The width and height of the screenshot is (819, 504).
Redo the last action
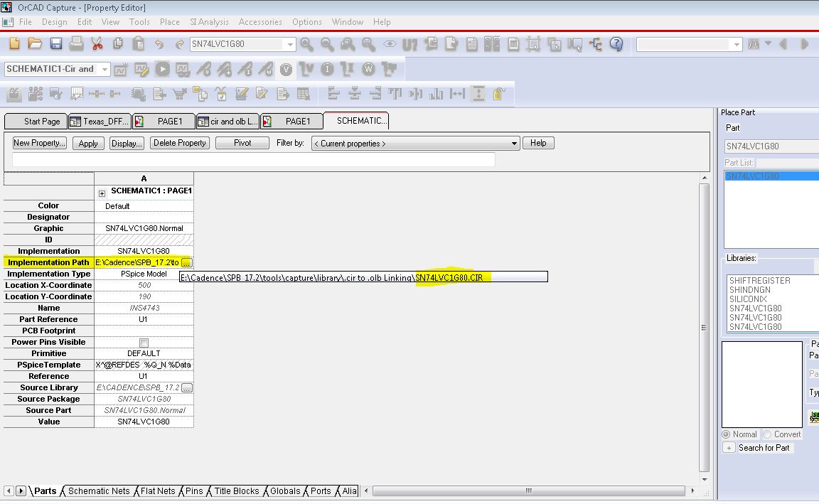click(x=179, y=44)
